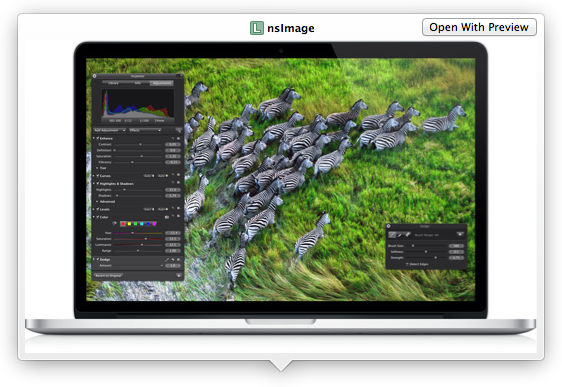Switch to the Info tab in Inspector

[138, 83]
